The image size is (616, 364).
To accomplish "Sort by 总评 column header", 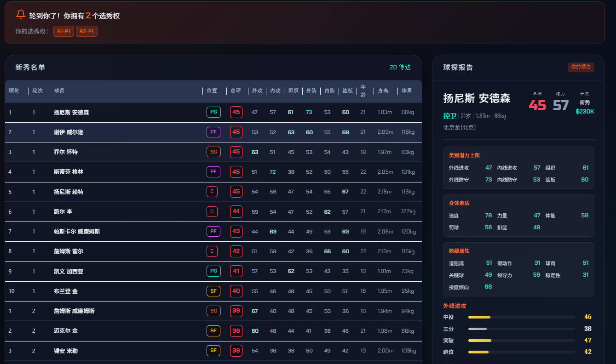I will coord(236,91).
